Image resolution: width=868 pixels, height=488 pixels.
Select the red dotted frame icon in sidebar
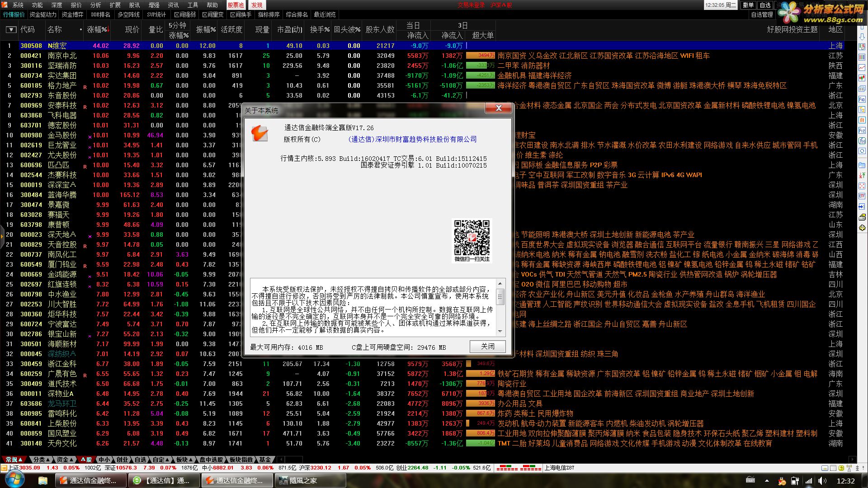pyautogui.click(x=862, y=185)
